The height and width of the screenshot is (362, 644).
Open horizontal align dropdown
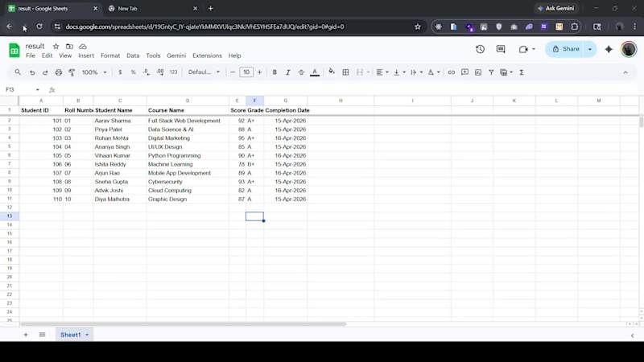tap(382, 72)
